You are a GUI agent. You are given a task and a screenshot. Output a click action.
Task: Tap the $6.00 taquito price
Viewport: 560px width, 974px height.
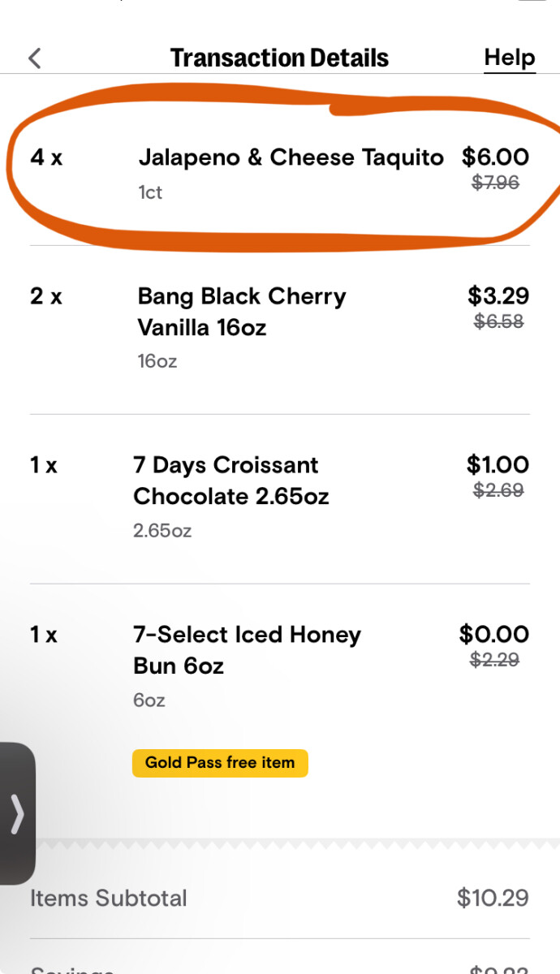(x=495, y=157)
